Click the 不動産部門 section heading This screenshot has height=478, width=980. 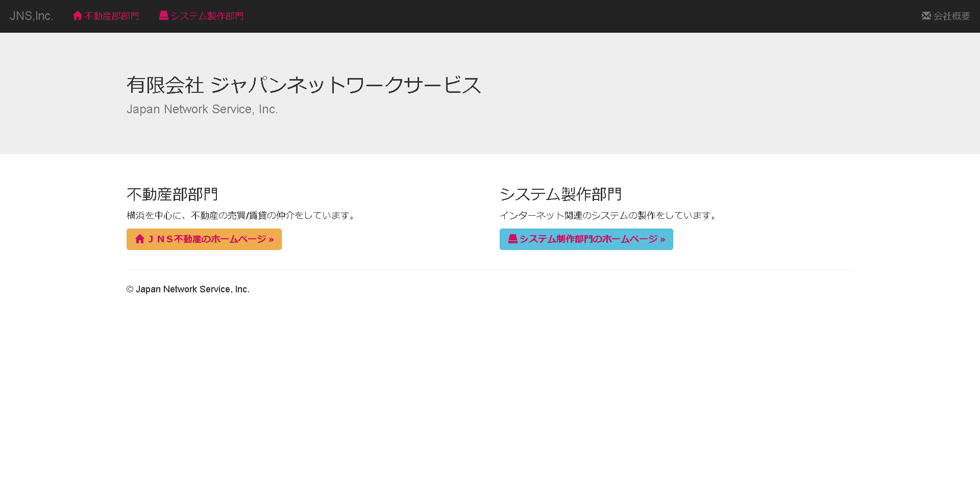coord(172,194)
